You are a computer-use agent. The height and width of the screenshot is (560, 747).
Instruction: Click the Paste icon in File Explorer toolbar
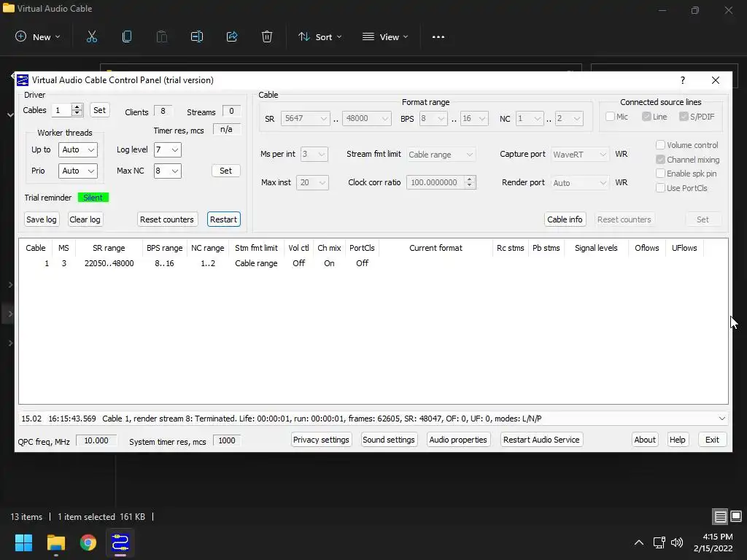162,36
